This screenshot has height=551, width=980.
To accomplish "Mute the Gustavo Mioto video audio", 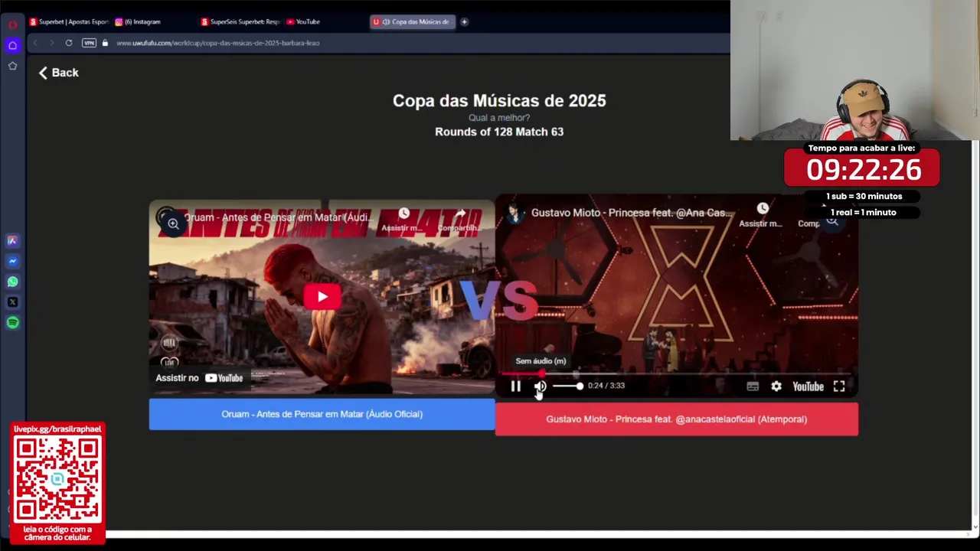I will 541,386.
